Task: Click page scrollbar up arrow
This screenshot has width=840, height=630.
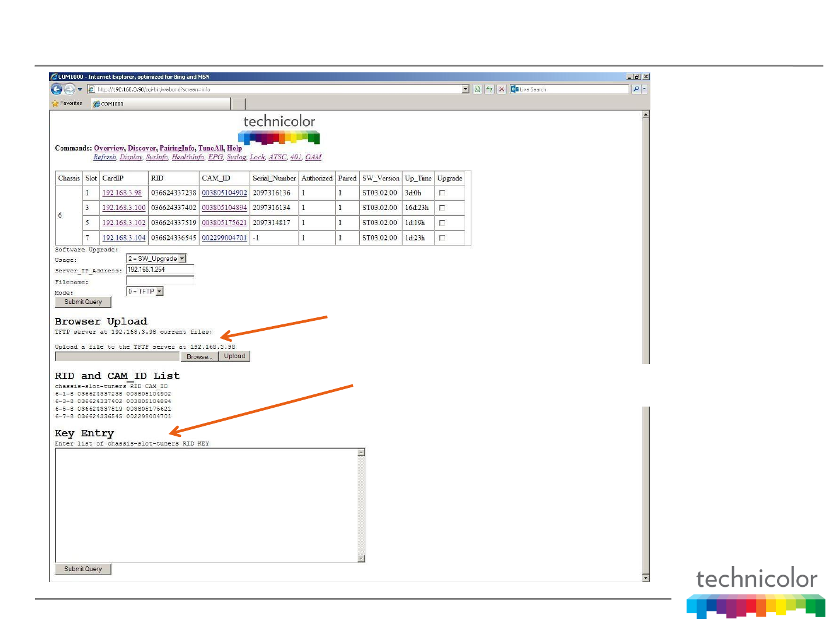Action: point(646,115)
